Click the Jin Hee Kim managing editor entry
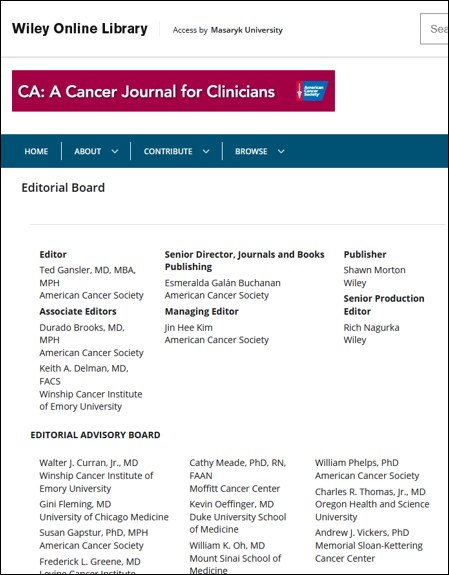The width and height of the screenshot is (449, 575). (189, 327)
